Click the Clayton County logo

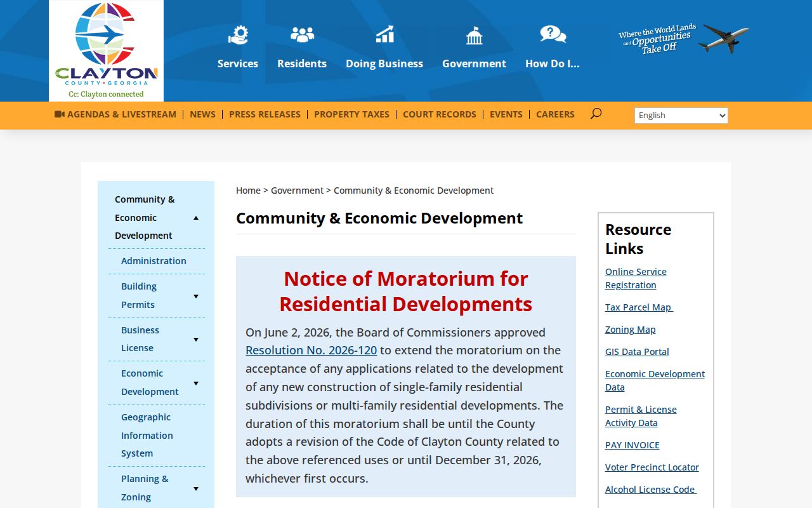107,51
